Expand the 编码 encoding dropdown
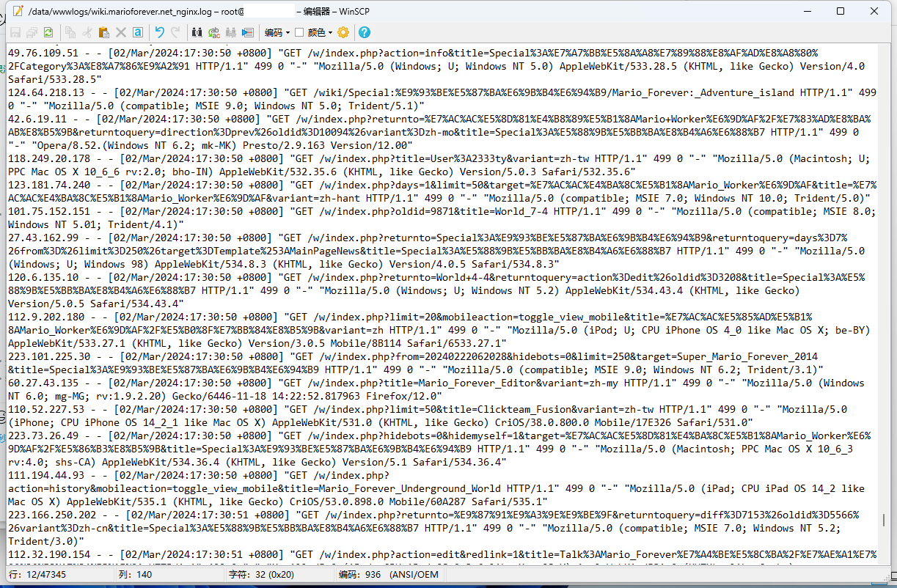897x588 pixels. coord(277,32)
